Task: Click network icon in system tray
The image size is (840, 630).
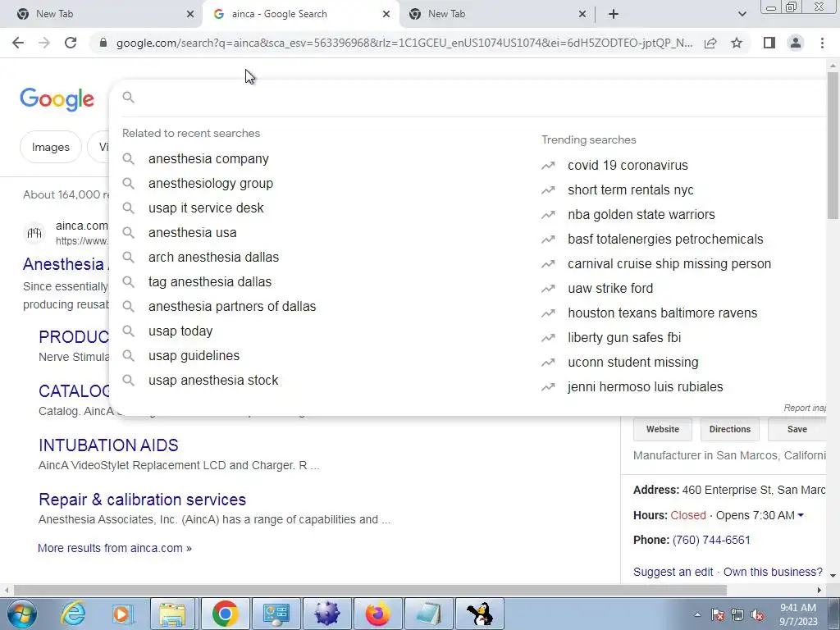Action: (737, 615)
